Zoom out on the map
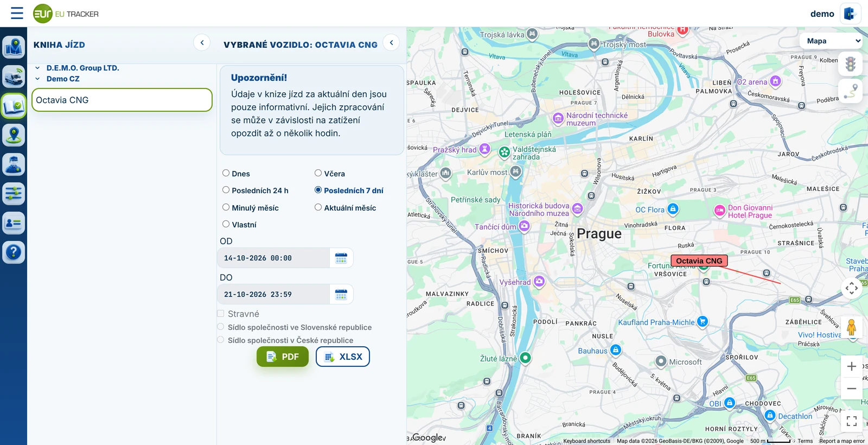The width and height of the screenshot is (868, 445). [852, 389]
